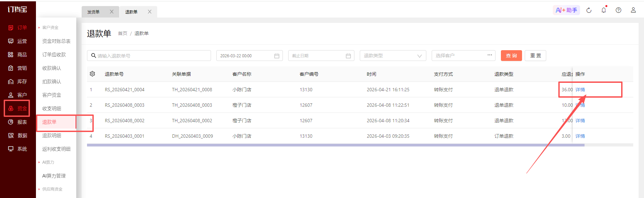Image resolution: width=644 pixels, height=198 pixels.
Task: Open the 商品 sidebar module
Action: 17,55
